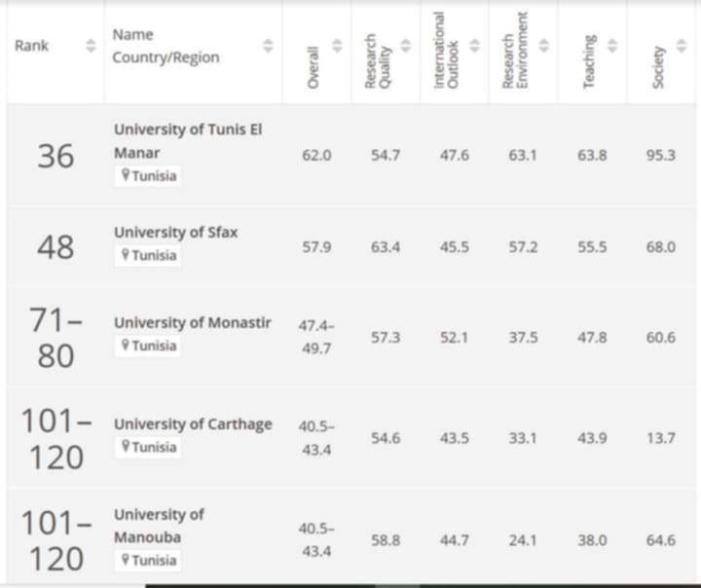
Task: Click Tunisia tag under University of Sfax
Action: coord(148,255)
